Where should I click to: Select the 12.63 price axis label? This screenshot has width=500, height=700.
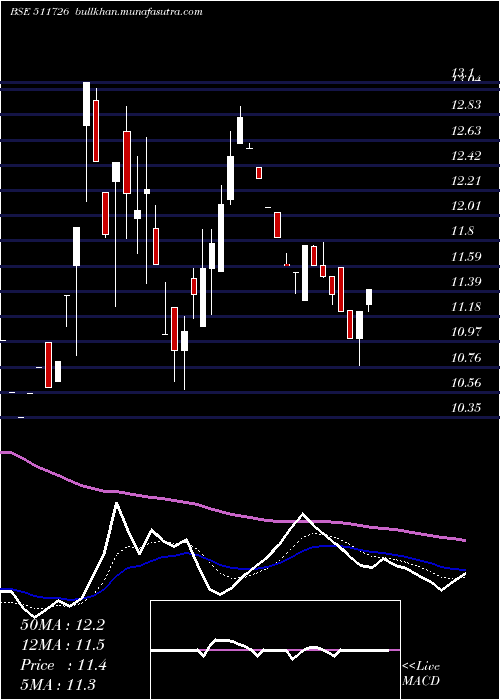[467, 131]
